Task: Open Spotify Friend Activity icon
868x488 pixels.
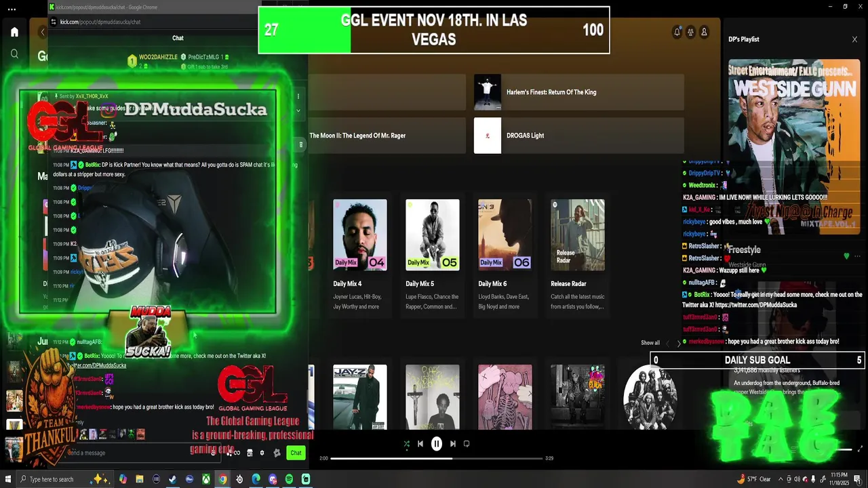Action: tap(690, 32)
